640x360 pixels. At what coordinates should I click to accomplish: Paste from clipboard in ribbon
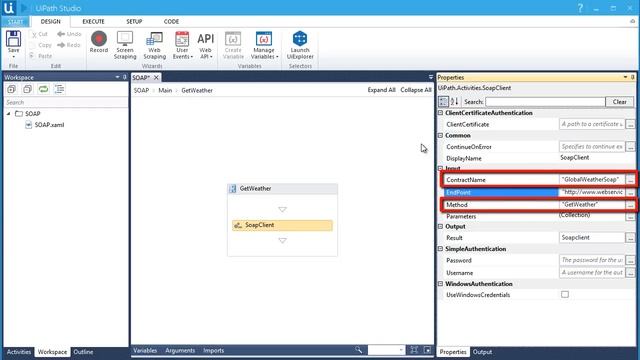pos(41,56)
